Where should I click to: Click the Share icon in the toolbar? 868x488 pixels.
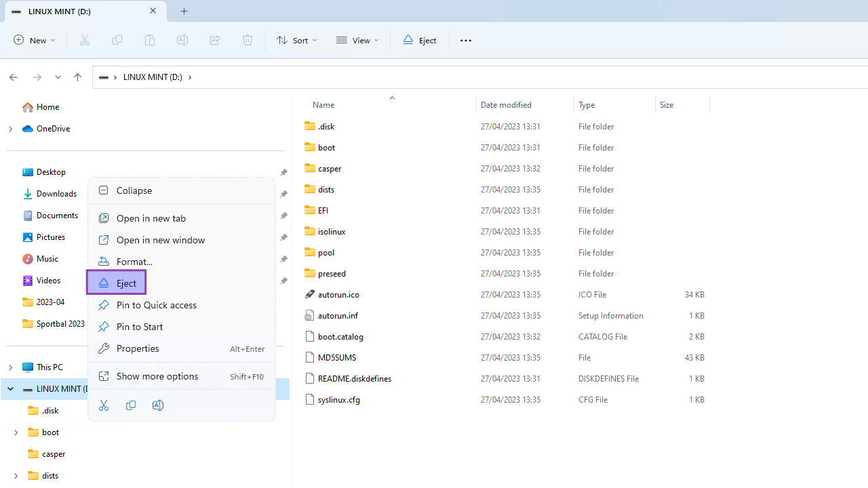coord(215,40)
